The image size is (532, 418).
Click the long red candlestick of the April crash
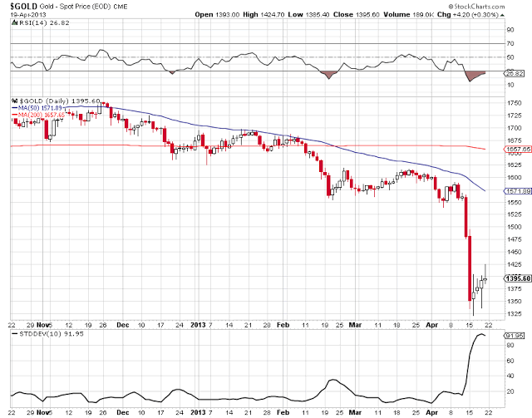(470, 268)
